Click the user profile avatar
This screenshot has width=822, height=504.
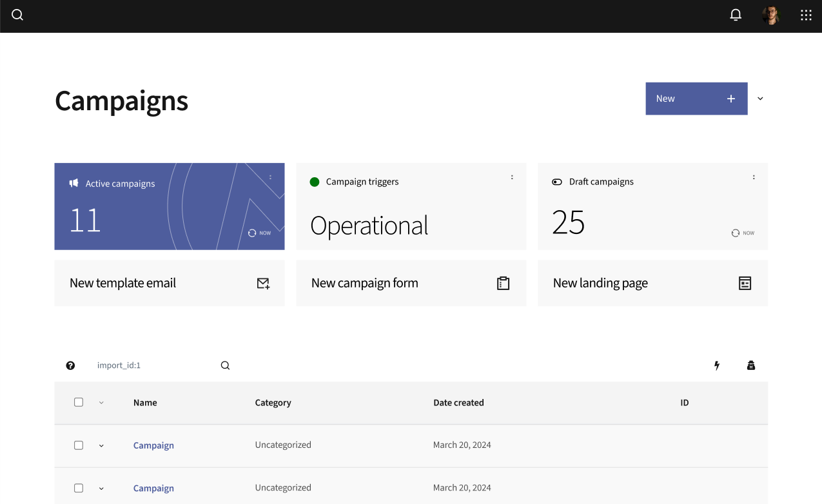[x=770, y=15]
